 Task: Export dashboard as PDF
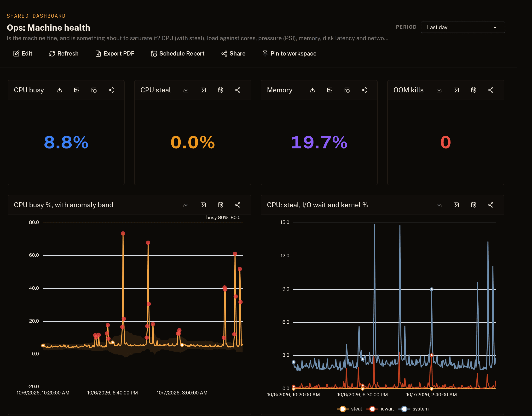coord(115,54)
